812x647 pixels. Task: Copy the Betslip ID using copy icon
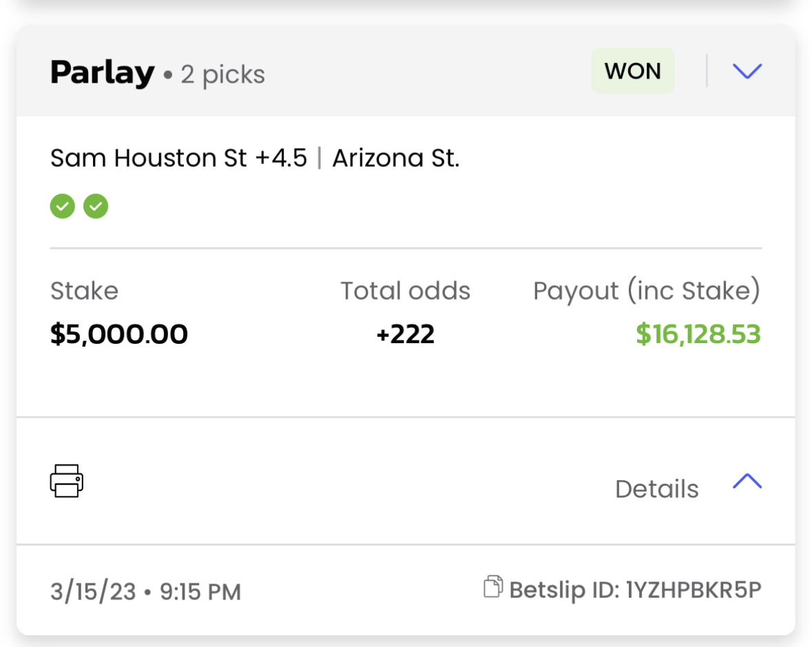coord(492,588)
